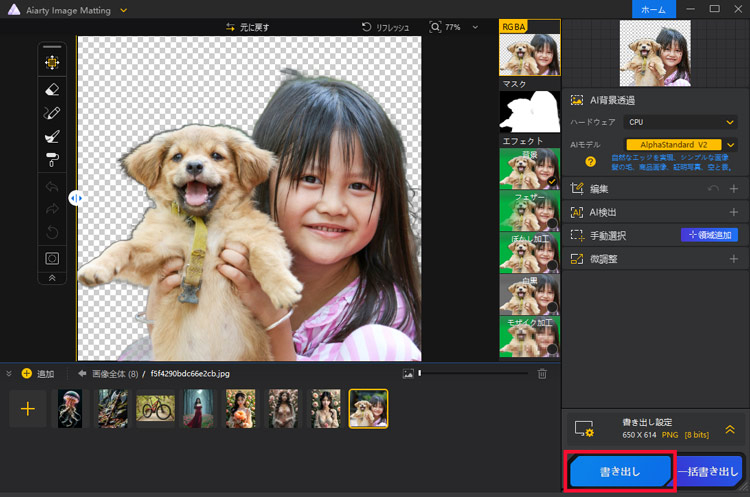The image size is (750, 497).
Task: Select the move/pan tool in toolbar
Action: 52,62
